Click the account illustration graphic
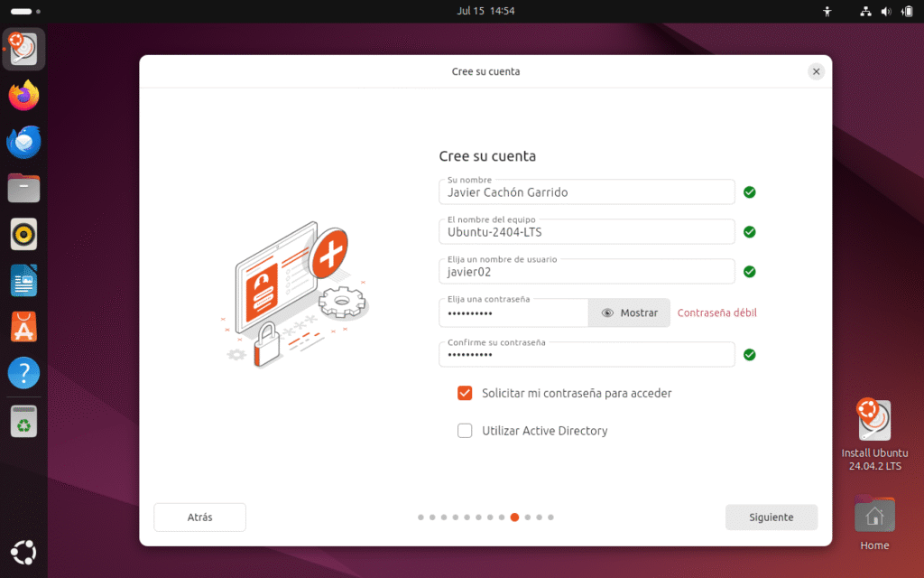Screen dimensions: 924x578 (x=295, y=294)
